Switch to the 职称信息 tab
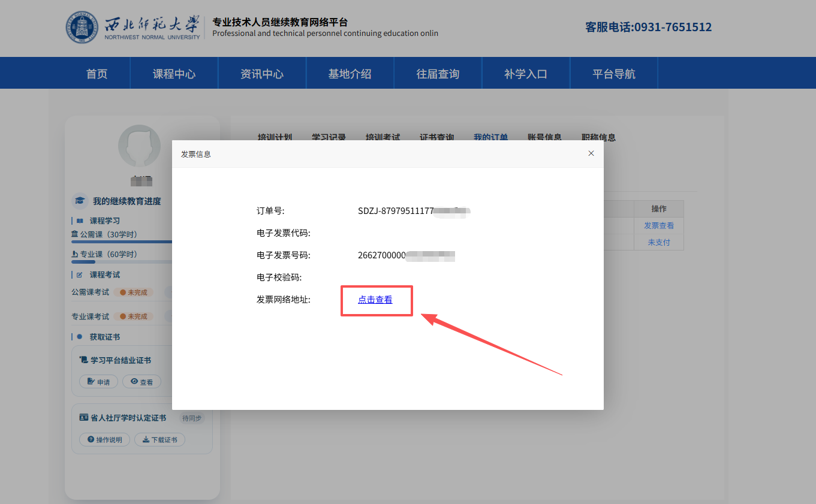This screenshot has height=504, width=816. click(598, 137)
